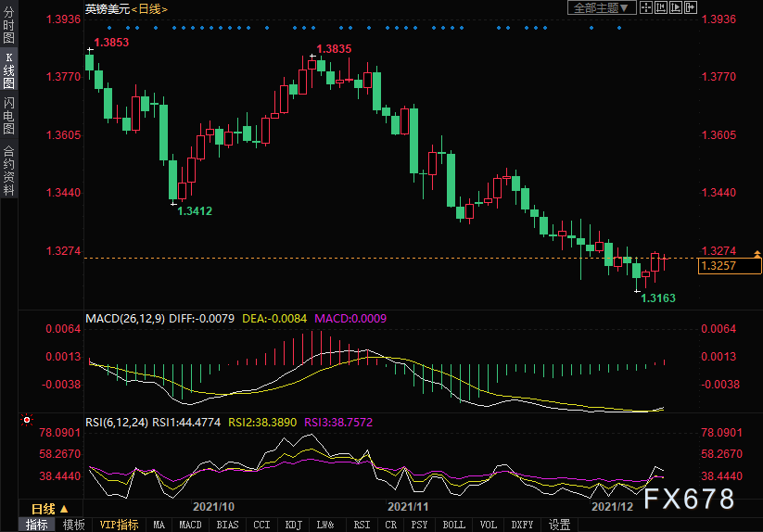The image size is (763, 532).
Task: Click the VIP指标 button
Action: tap(120, 525)
